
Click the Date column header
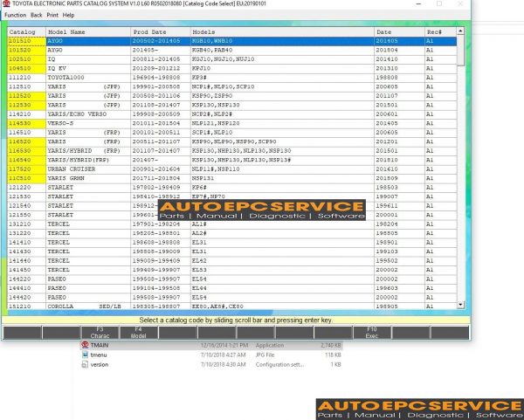[399, 32]
